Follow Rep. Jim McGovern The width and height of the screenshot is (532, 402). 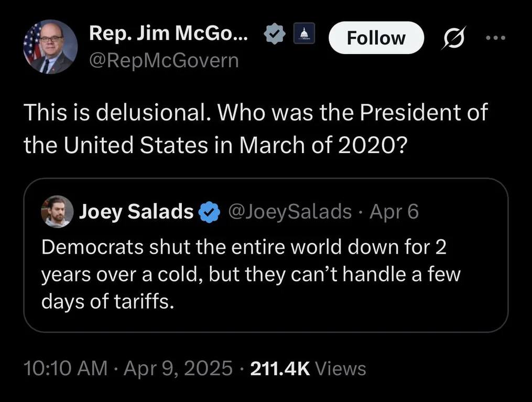coord(376,38)
